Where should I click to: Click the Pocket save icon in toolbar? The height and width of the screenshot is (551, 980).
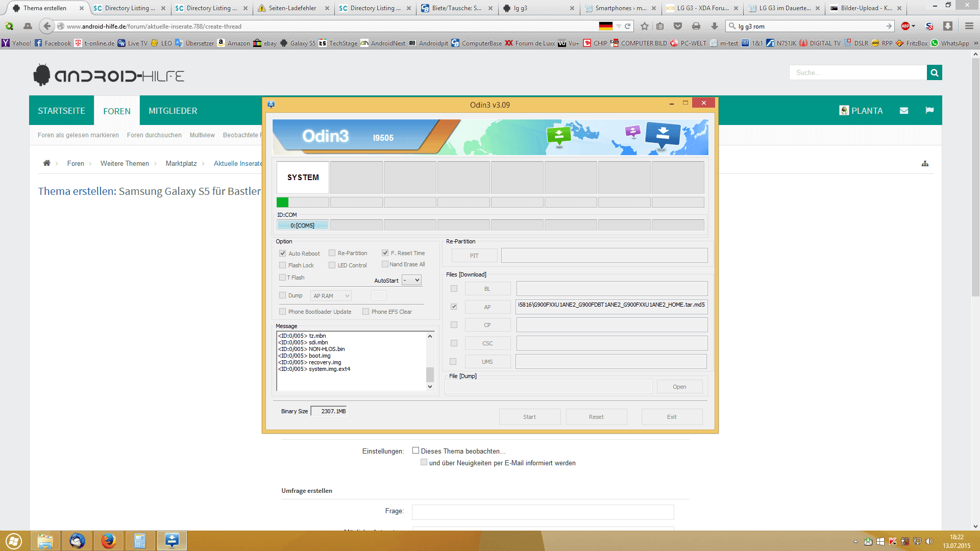[678, 27]
